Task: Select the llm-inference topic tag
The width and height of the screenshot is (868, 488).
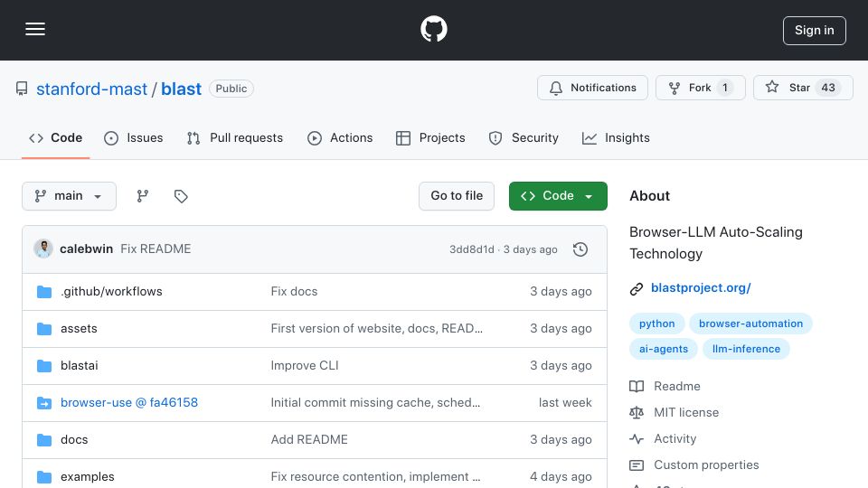Action: 746,349
